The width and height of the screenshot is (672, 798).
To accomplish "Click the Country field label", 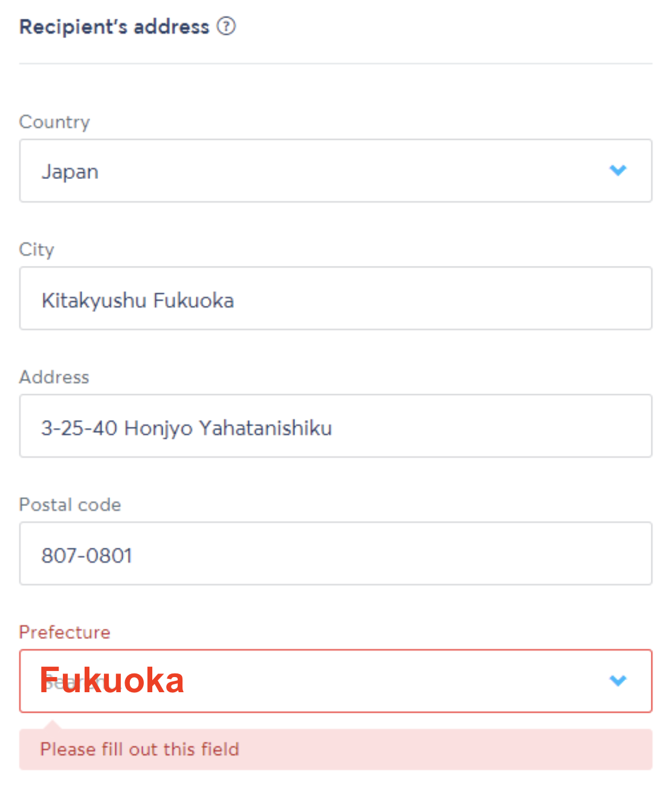I will coord(54,122).
